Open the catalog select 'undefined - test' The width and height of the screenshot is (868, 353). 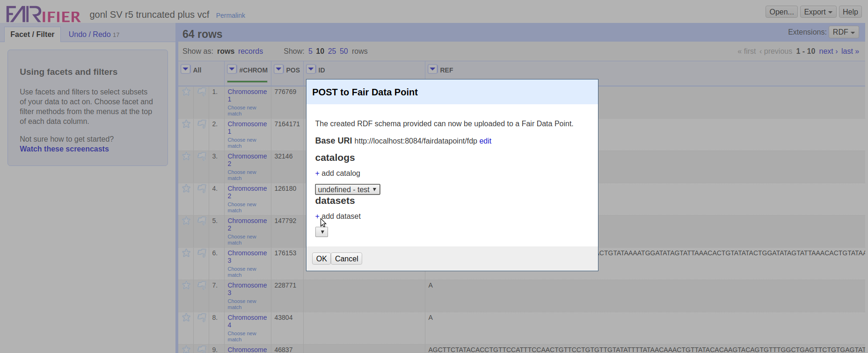[x=348, y=189]
